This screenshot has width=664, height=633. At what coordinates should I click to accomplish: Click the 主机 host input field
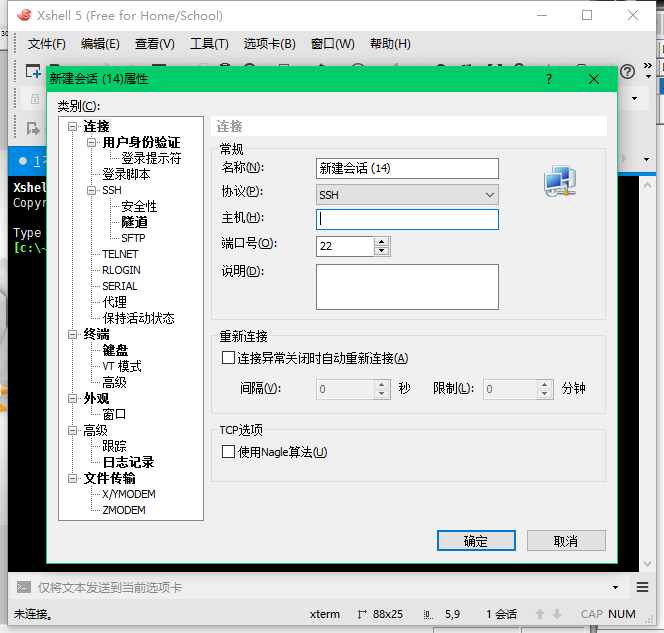(x=407, y=219)
